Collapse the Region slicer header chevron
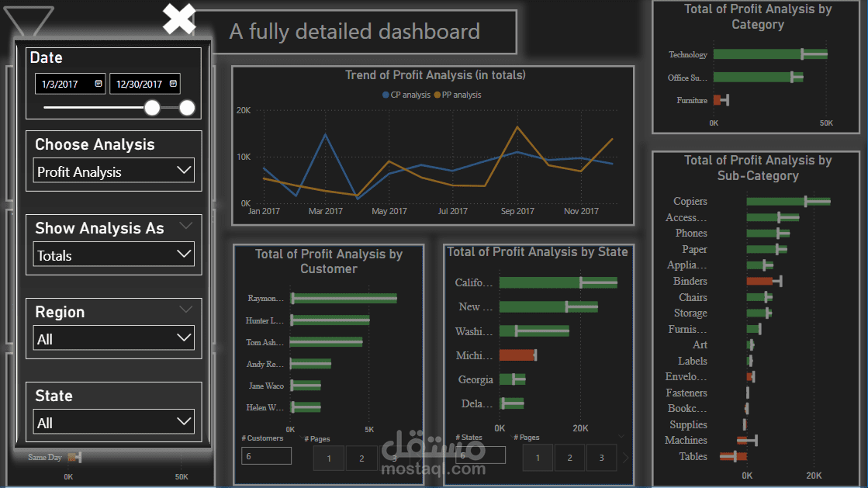The image size is (868, 488). tap(186, 309)
